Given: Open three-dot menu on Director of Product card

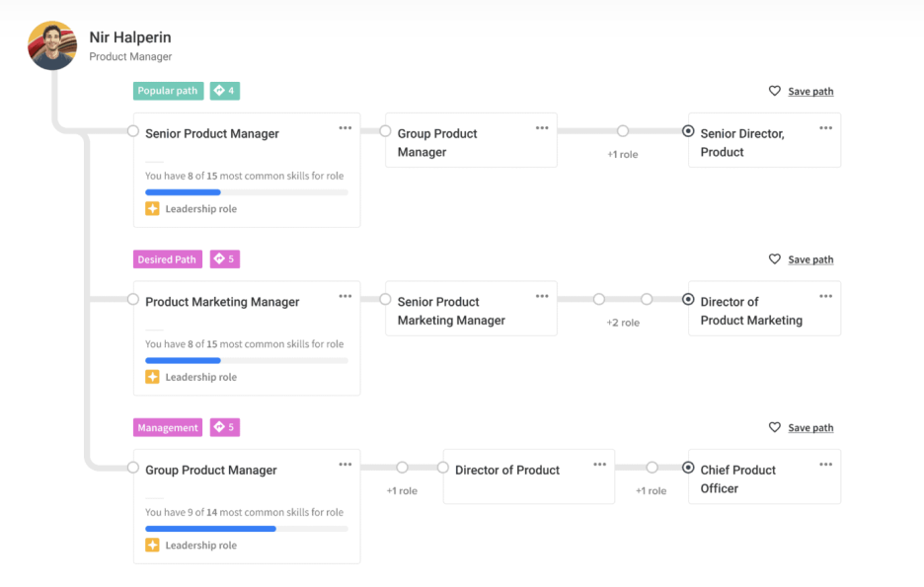Looking at the screenshot, I should tap(599, 465).
